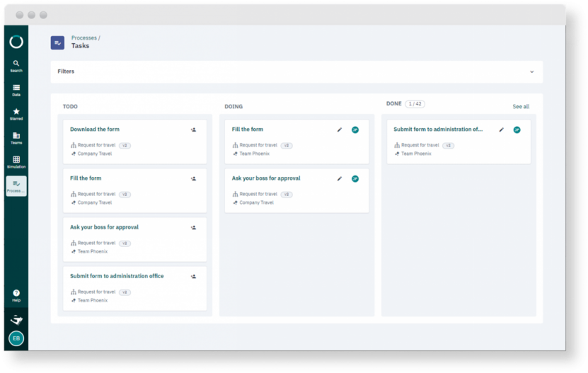Screen dimensions: 588x373
Task: Click Request for travel on Download the form card
Action: (x=96, y=145)
